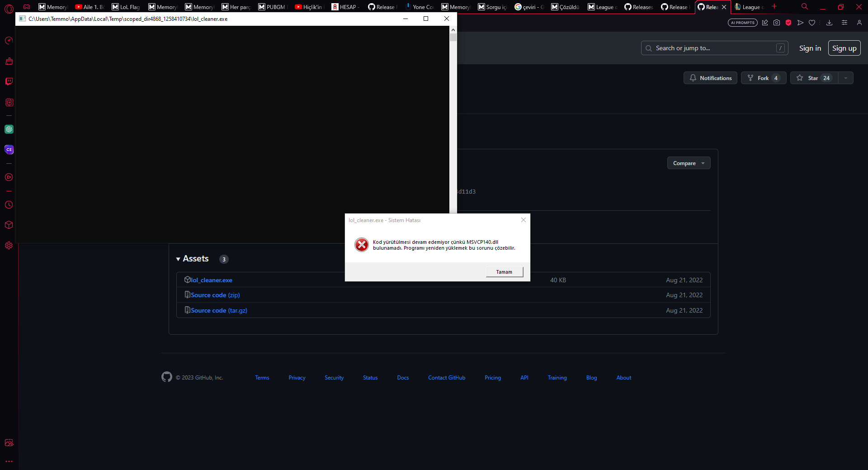Open the three-dot sidebar setup menu

(9, 462)
